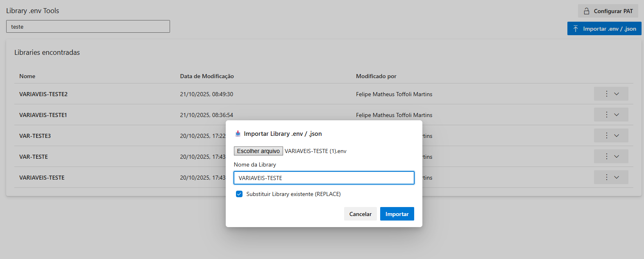Screen dimensions: 644x259
Task: Click the Nome column header
Action: point(27,76)
